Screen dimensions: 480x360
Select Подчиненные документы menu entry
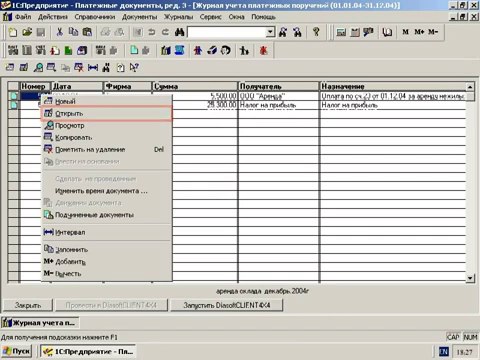pyautogui.click(x=107, y=215)
